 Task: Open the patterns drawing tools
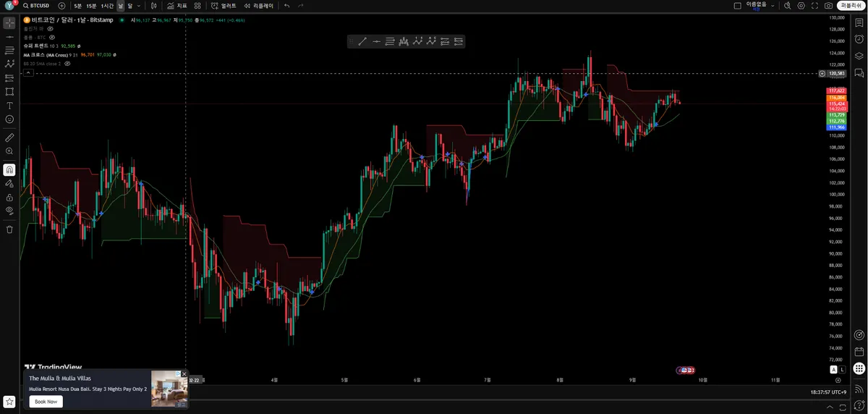coord(9,64)
